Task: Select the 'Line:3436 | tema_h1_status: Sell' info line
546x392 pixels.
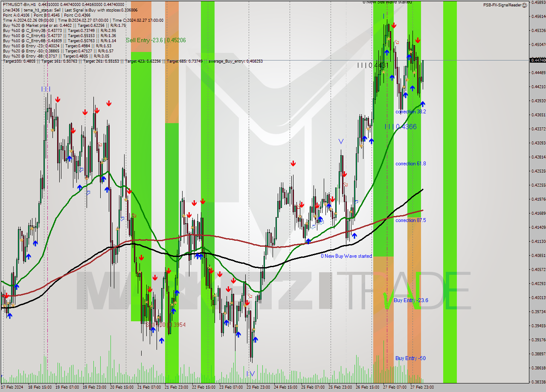Action: coord(70,9)
